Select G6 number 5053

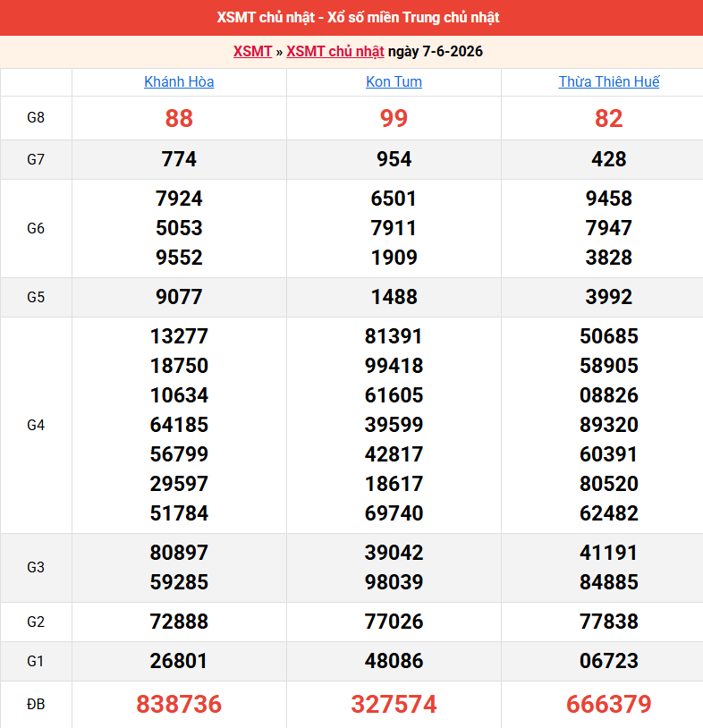[179, 228]
